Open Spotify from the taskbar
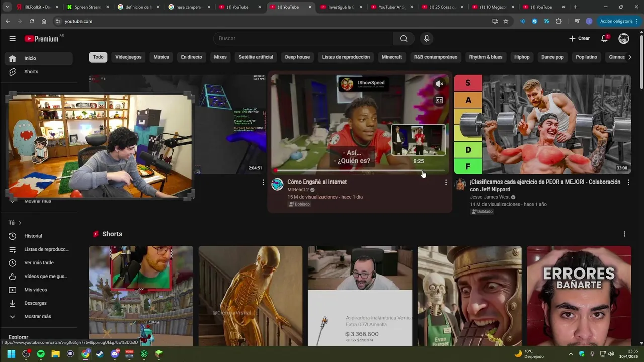 [x=41, y=354]
